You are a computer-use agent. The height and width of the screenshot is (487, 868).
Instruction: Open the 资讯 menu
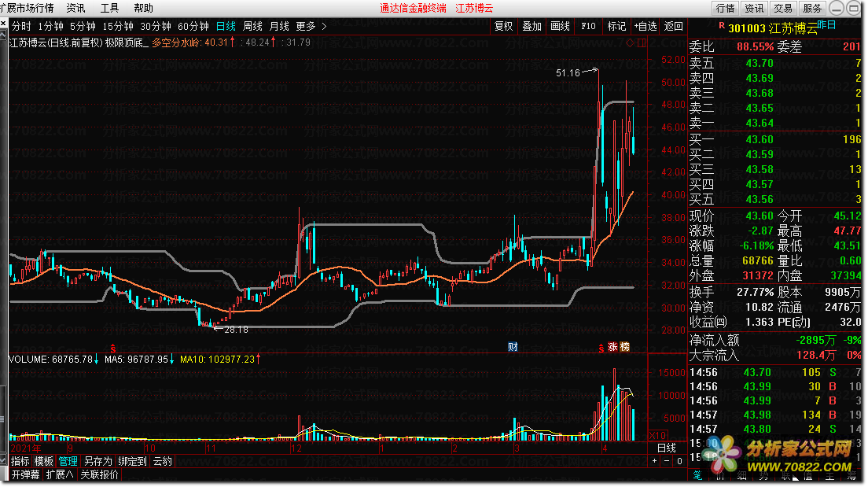[75, 9]
